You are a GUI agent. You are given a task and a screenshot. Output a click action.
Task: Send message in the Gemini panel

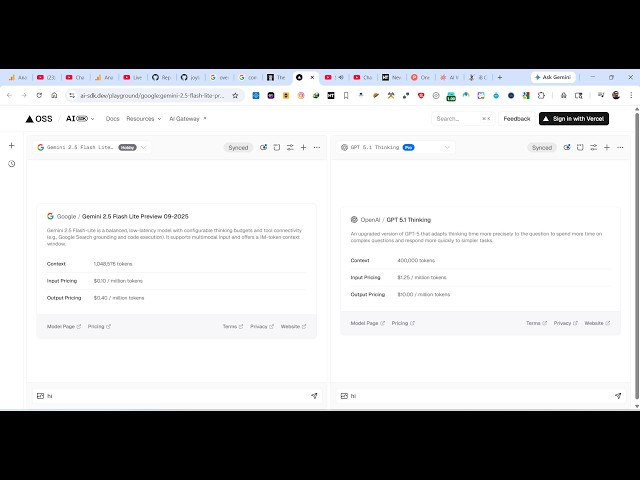click(314, 396)
